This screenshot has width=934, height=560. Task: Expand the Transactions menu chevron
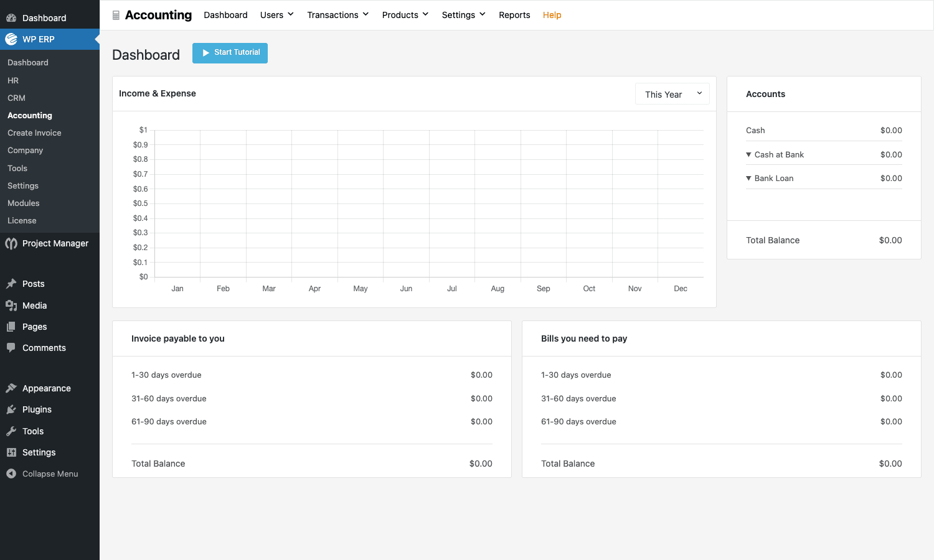pos(366,14)
